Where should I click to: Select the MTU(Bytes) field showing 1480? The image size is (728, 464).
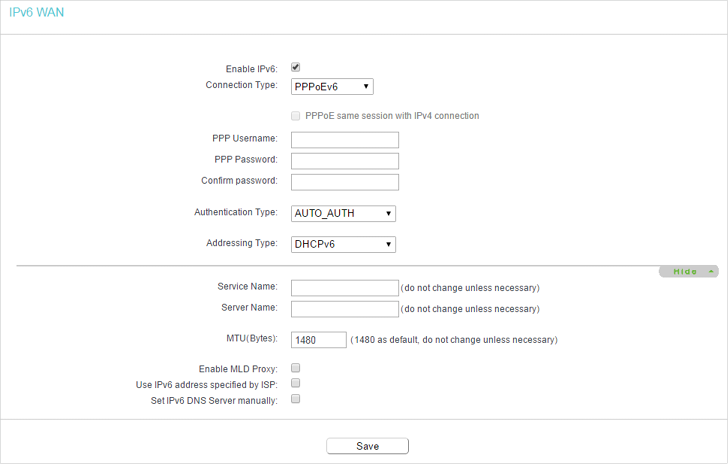pos(318,340)
